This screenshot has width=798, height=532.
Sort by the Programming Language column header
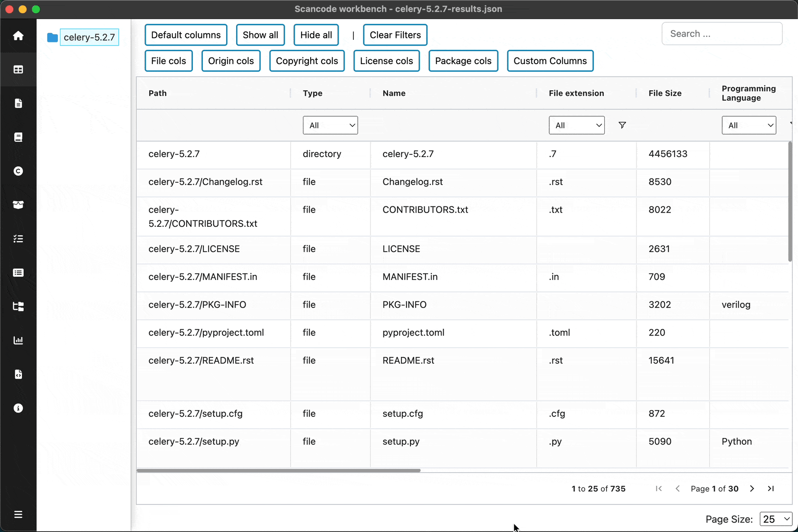tap(749, 93)
